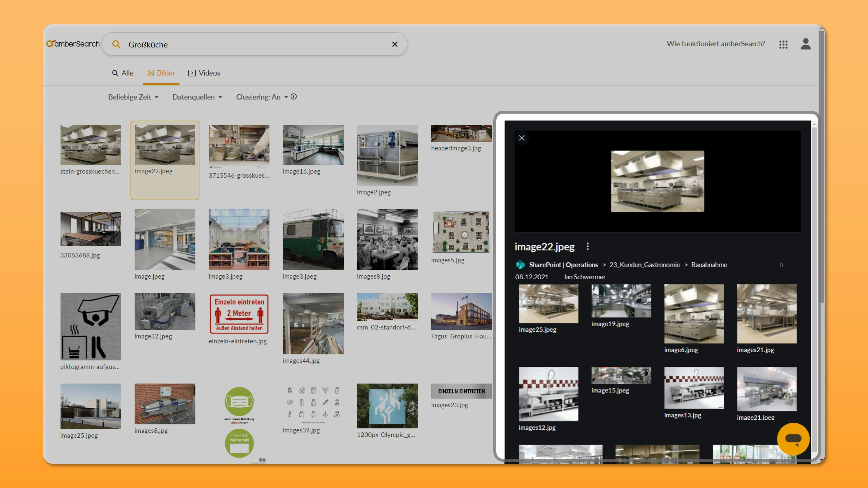This screenshot has width=868, height=488.
Task: Open the images23.jpg thumbnail
Action: coord(461,391)
